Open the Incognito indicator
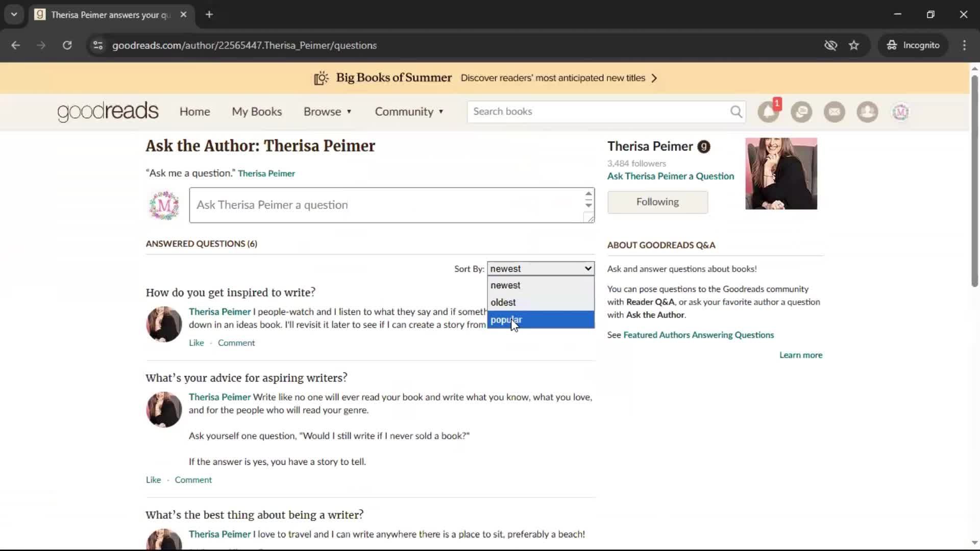This screenshot has height=551, width=980. (913, 45)
